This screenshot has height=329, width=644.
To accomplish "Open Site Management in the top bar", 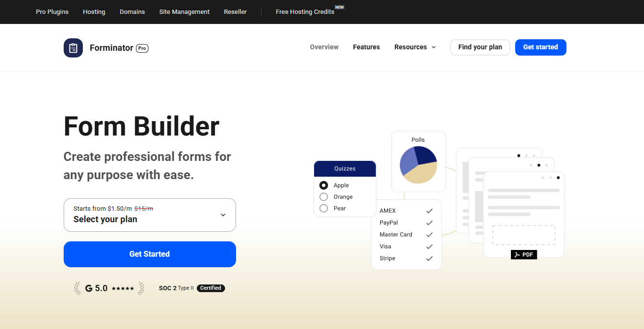I will tap(184, 12).
